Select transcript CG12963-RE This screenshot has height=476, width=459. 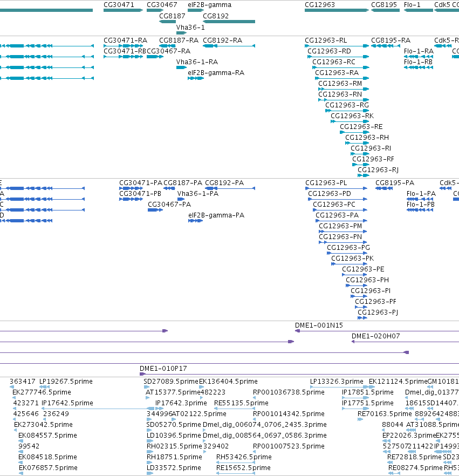[361, 127]
